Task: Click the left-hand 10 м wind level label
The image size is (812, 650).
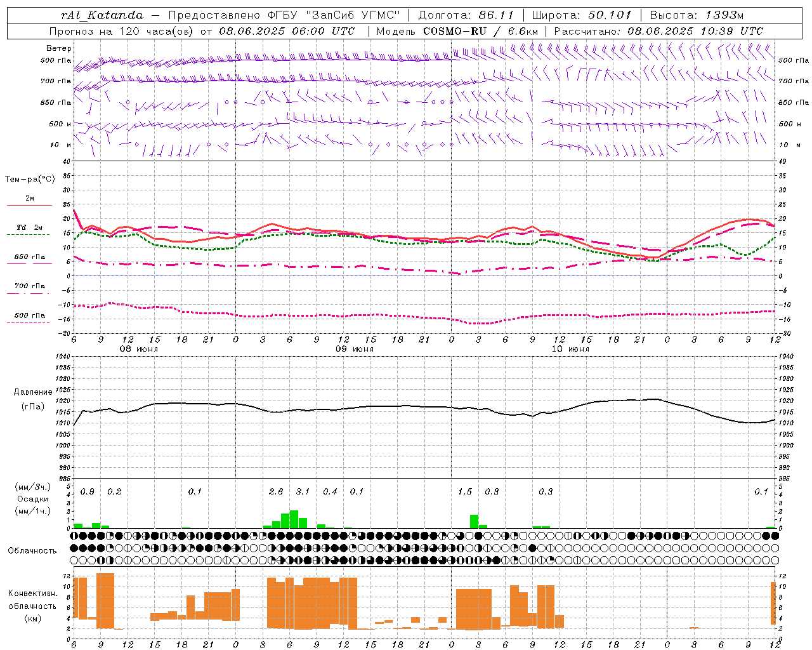Action: click(61, 145)
